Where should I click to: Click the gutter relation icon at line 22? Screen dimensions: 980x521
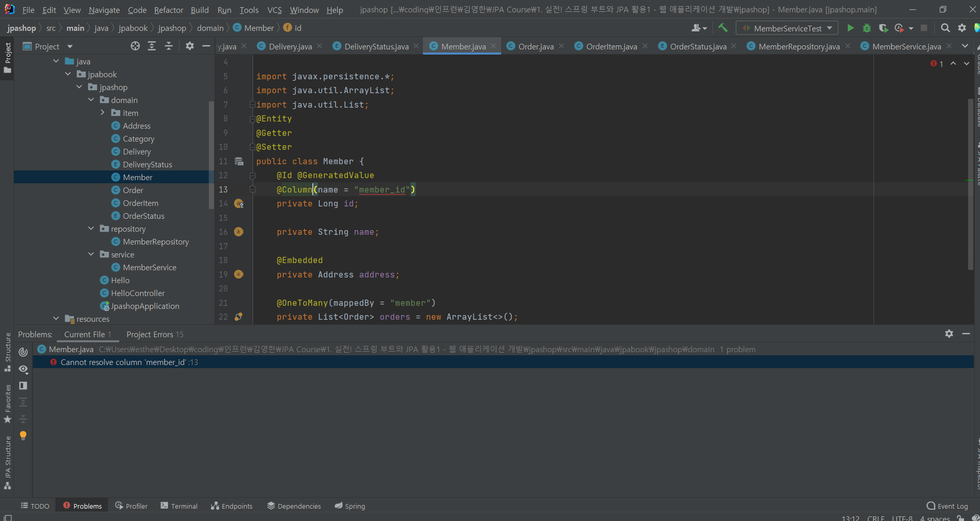(239, 317)
